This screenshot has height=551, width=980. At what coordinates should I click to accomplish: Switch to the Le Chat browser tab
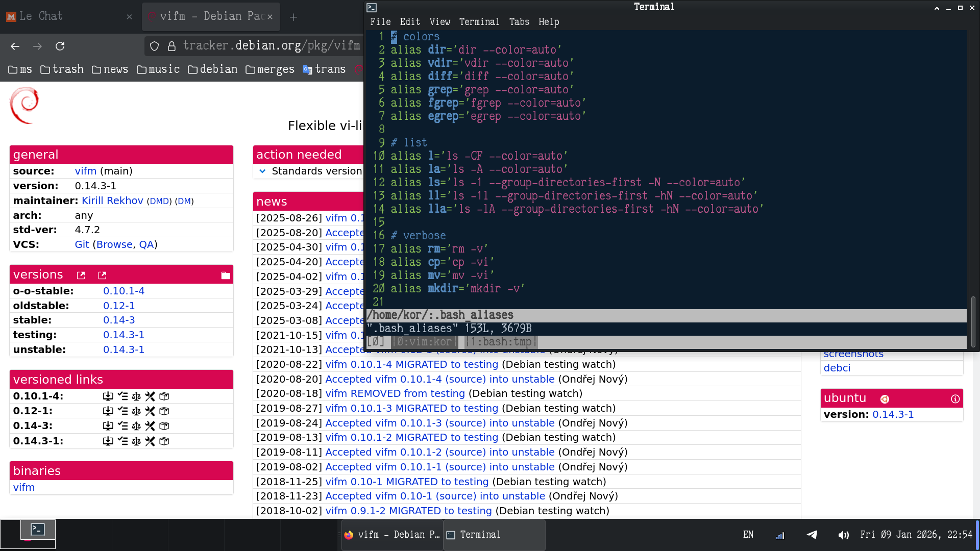pyautogui.click(x=41, y=16)
